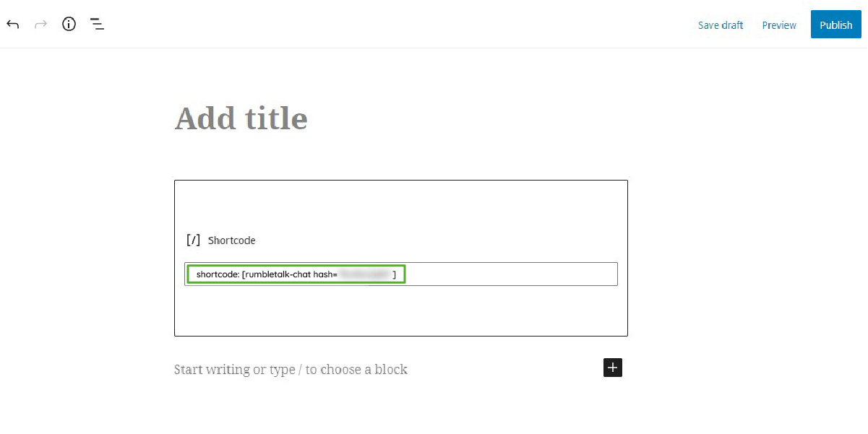868x434 pixels.
Task: Open the document overview outline
Action: [x=97, y=24]
